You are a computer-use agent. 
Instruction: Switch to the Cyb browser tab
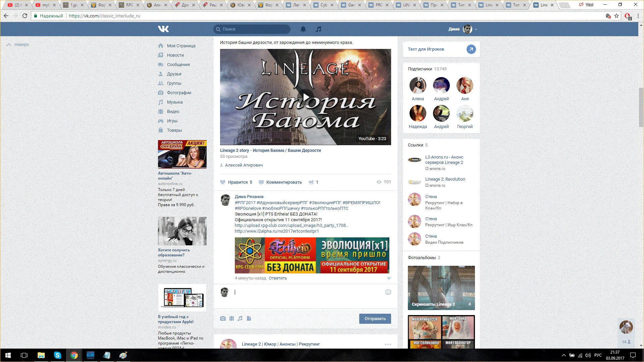(x=324, y=5)
